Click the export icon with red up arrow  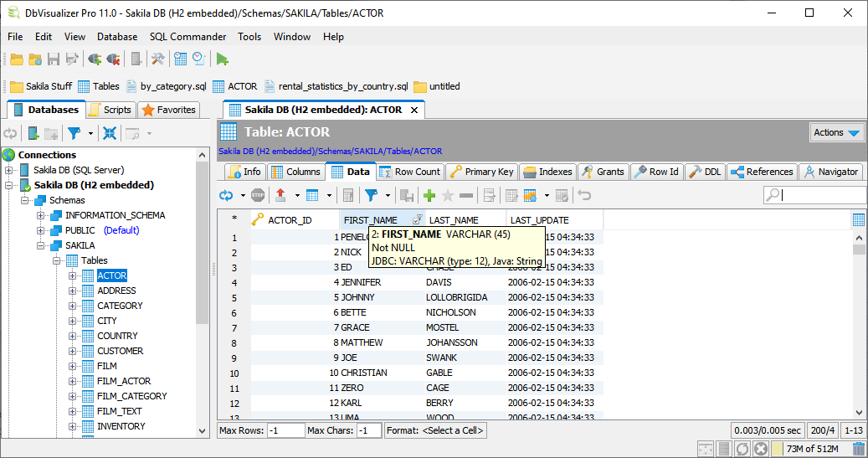(x=280, y=195)
